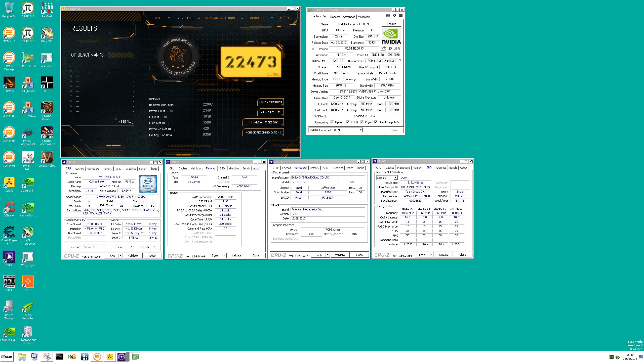
Task: Open the Validation tab in GPU-Z
Action: 364,17
